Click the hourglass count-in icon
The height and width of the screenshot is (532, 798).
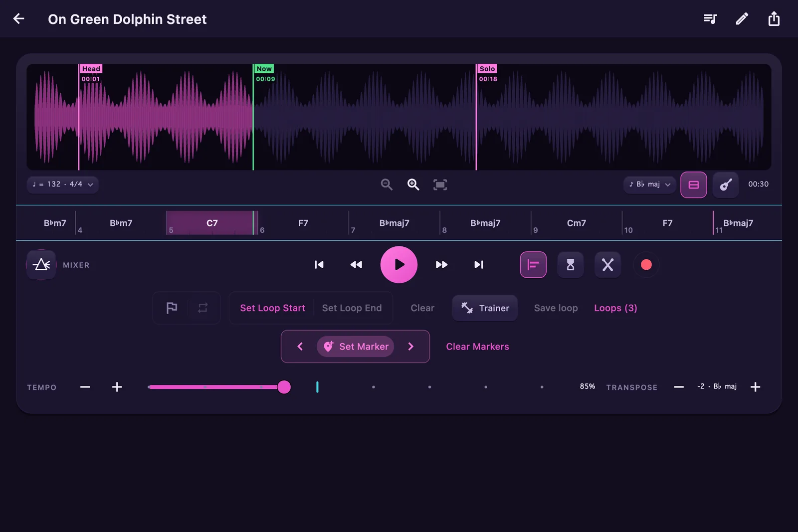pyautogui.click(x=571, y=265)
